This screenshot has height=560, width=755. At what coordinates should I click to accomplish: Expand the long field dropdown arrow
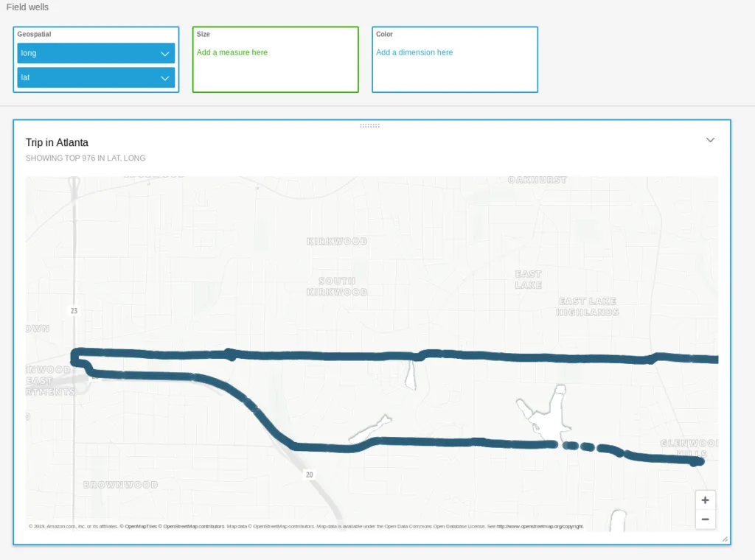click(x=165, y=54)
